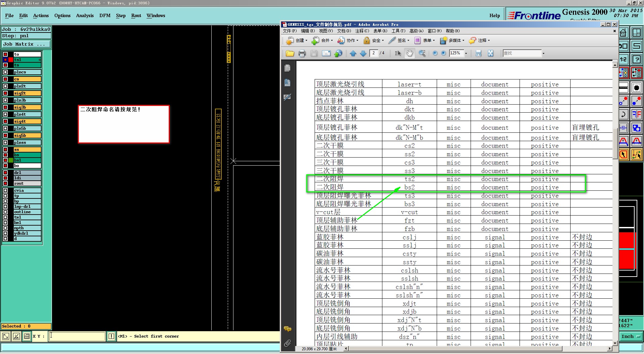Zoom in with the plus icon
Screen dimensions: 644x354
(x=443, y=53)
